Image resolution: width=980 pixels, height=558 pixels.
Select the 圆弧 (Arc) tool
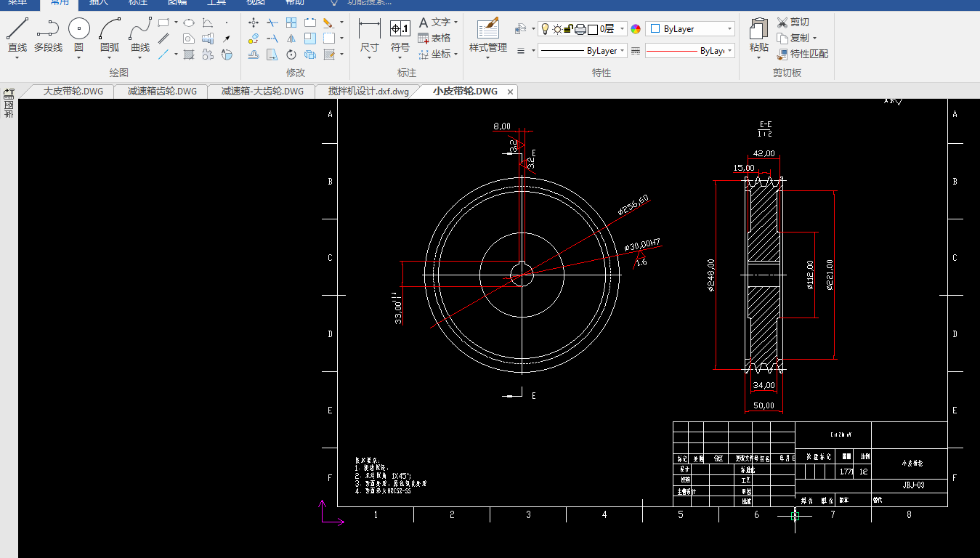point(110,36)
